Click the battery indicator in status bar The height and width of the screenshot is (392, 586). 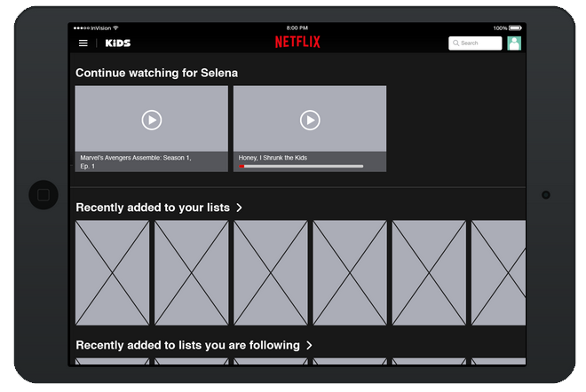click(515, 28)
